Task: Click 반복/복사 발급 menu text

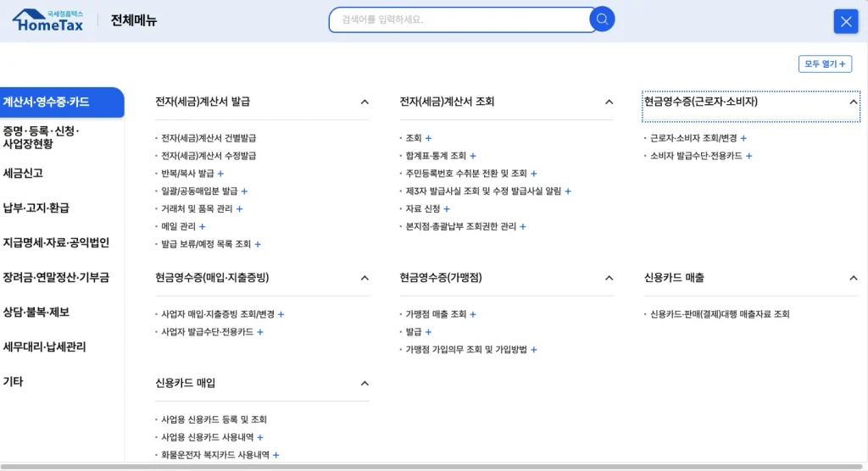Action: pyautogui.click(x=187, y=173)
